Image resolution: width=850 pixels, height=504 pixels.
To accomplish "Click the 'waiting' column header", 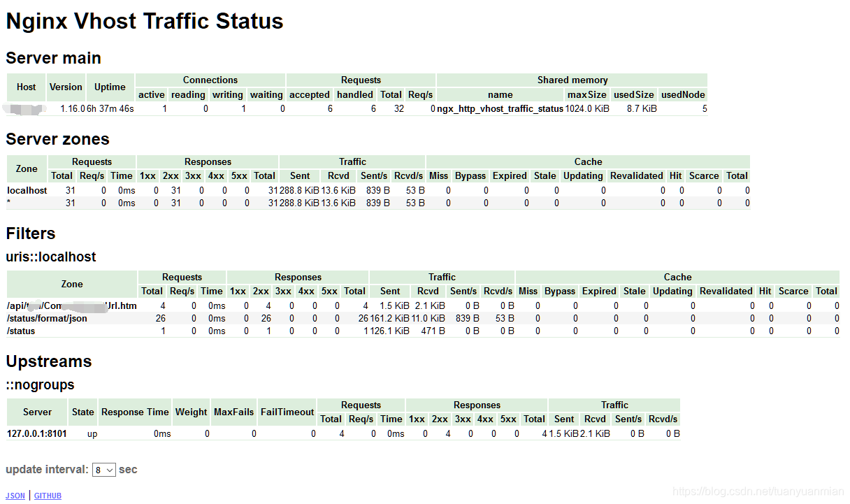I will [266, 94].
